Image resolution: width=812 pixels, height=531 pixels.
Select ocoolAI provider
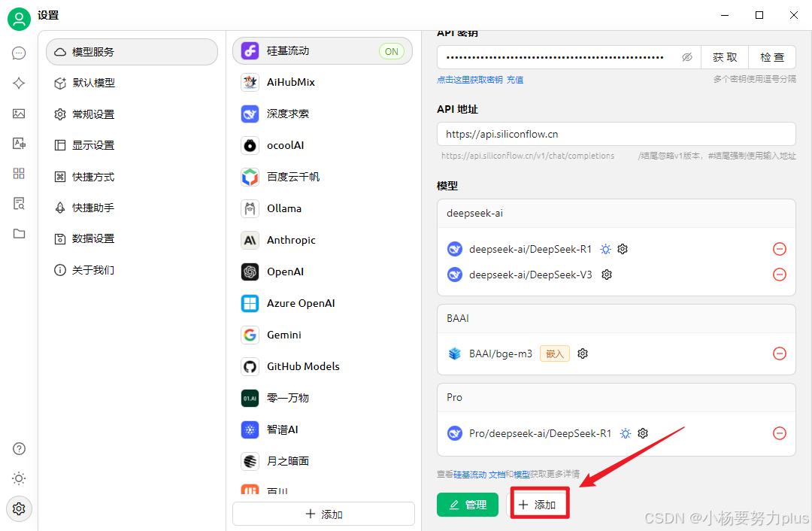coord(323,146)
